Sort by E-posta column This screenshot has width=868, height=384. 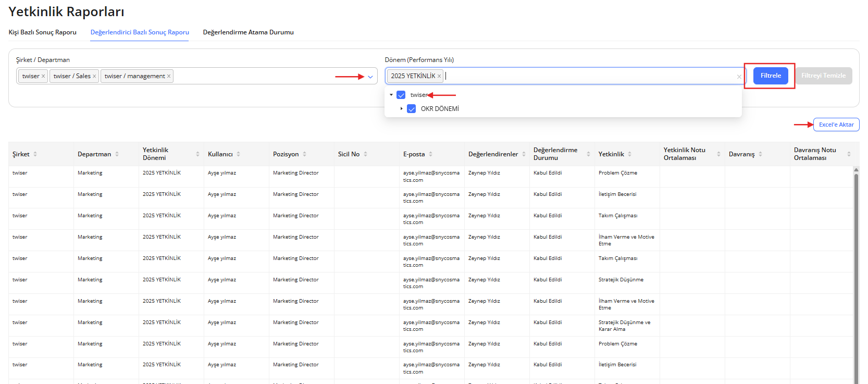[430, 154]
